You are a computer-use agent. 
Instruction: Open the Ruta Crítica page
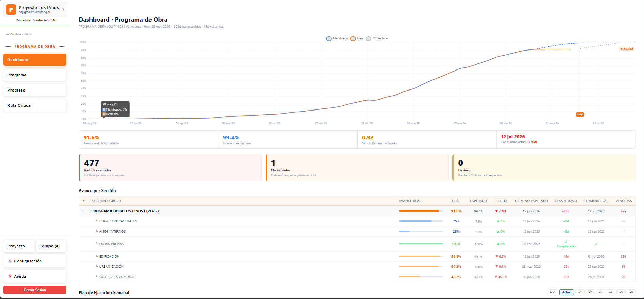point(35,105)
